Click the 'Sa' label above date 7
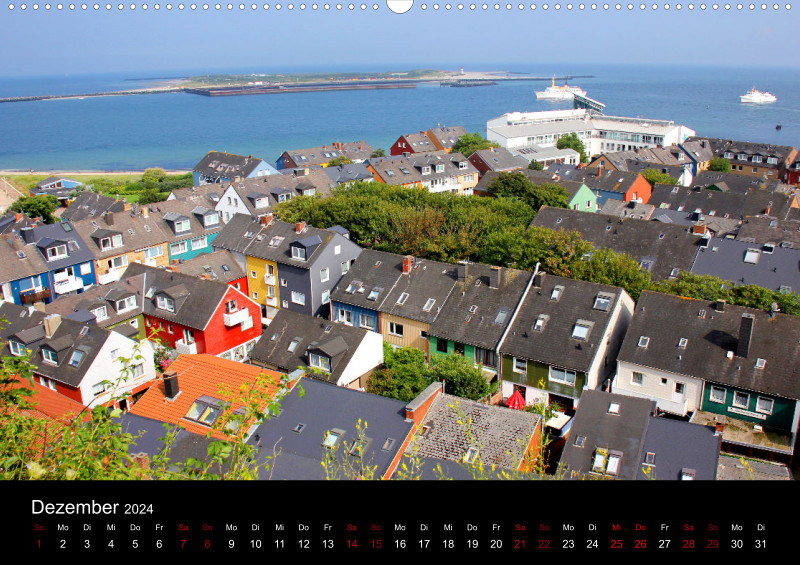 (x=183, y=527)
